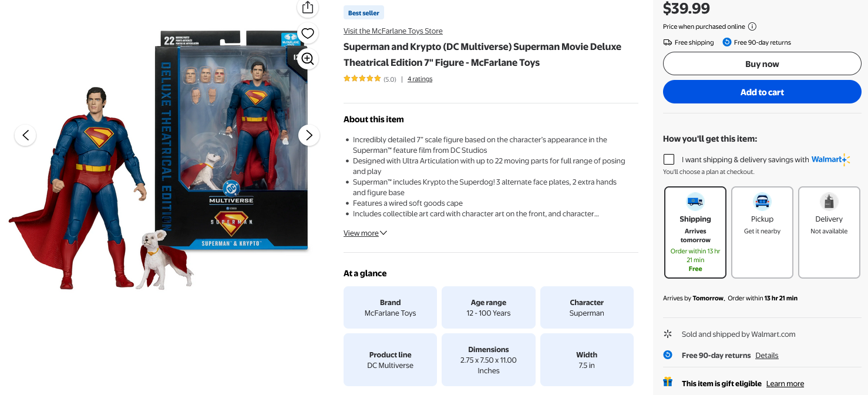Image resolution: width=868 pixels, height=395 pixels.
Task: Add item to favorites with heart icon
Action: [x=307, y=33]
